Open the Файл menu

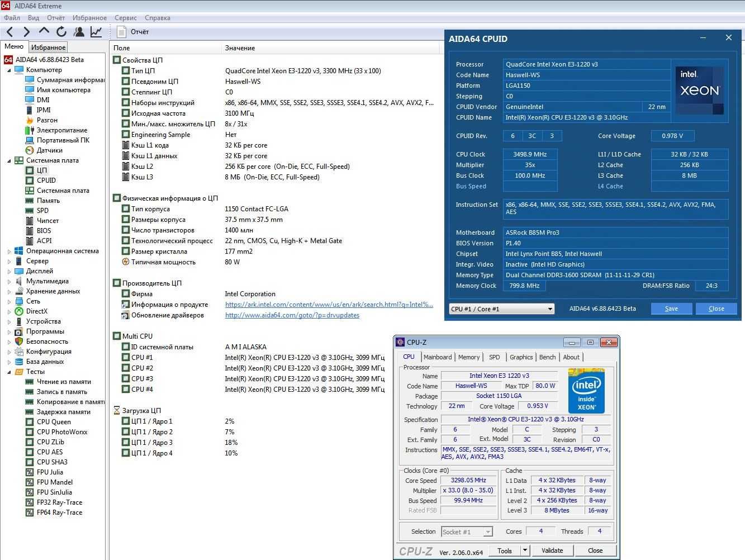[12, 18]
